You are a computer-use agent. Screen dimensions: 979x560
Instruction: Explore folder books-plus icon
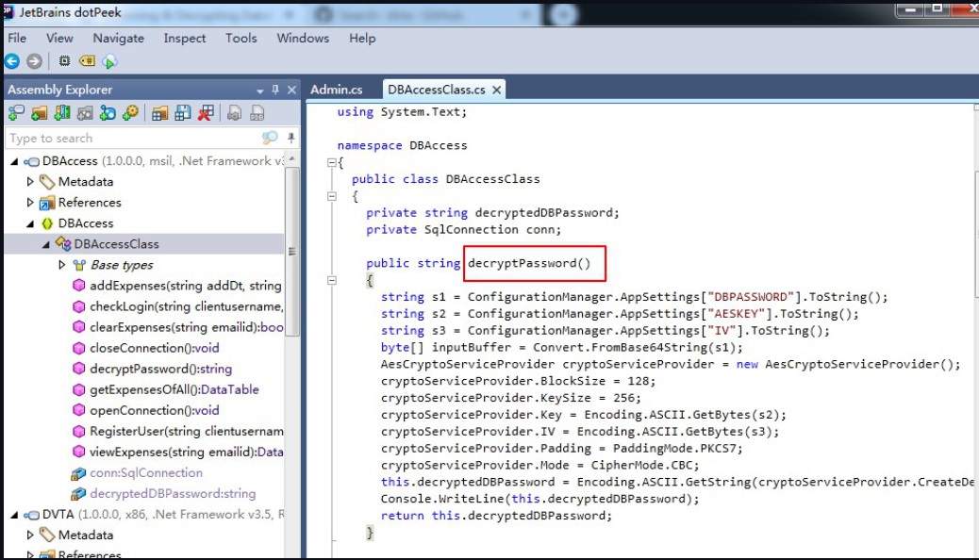(62, 113)
